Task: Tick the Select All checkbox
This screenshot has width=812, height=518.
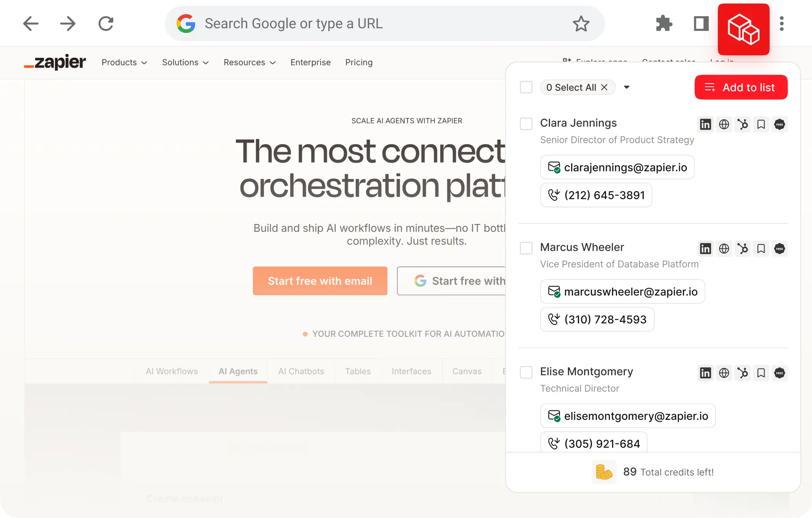Action: (x=526, y=87)
